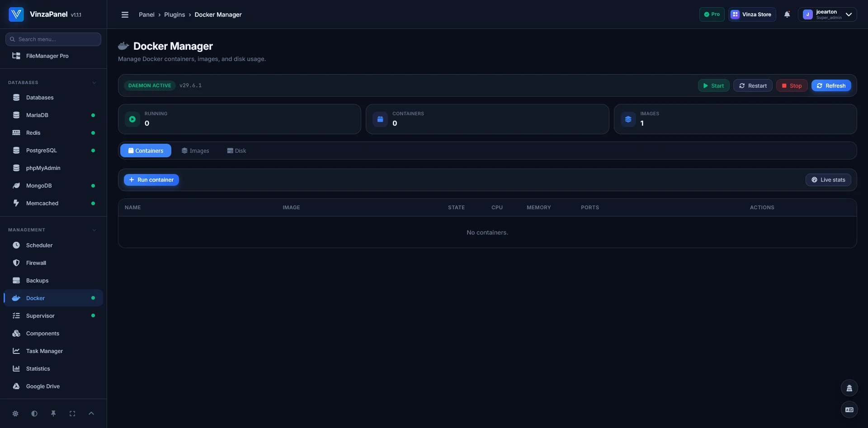Collapse sidebar footer with up chevron

click(x=91, y=414)
